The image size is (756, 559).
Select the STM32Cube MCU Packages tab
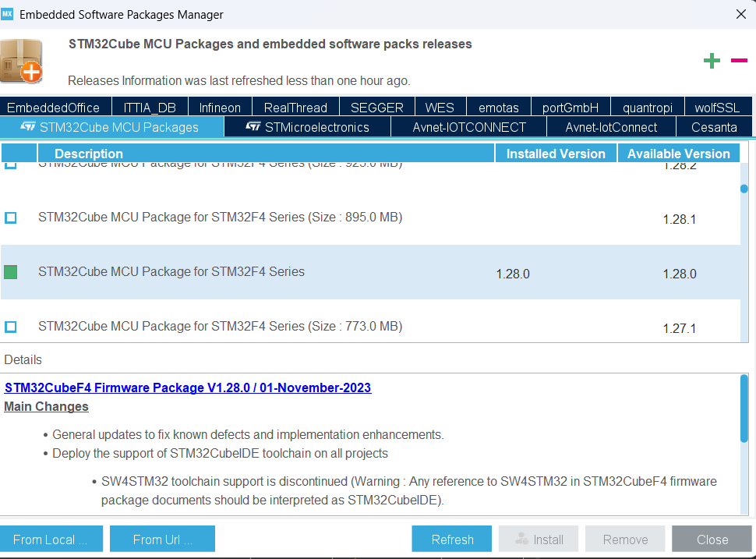(111, 127)
